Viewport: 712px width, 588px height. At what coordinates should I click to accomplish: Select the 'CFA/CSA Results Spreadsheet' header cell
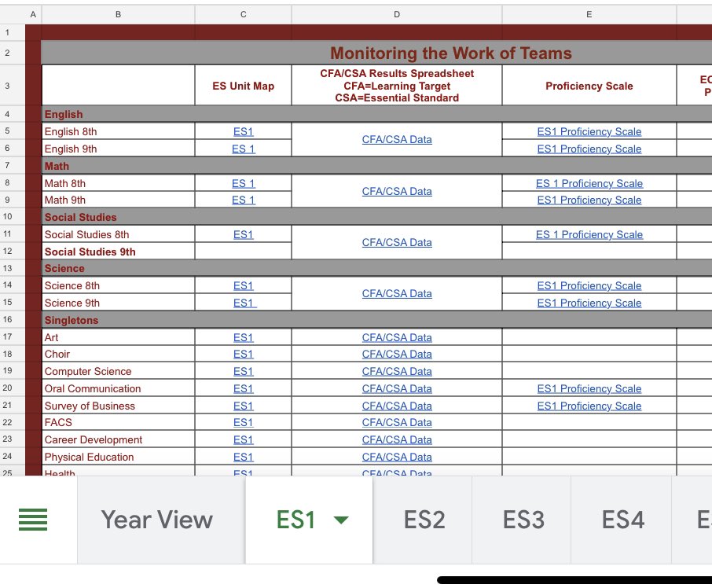click(397, 86)
